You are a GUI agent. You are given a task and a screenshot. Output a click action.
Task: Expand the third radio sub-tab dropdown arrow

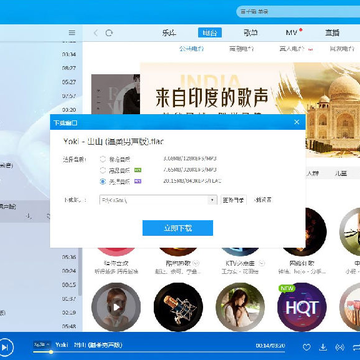pos(311,49)
